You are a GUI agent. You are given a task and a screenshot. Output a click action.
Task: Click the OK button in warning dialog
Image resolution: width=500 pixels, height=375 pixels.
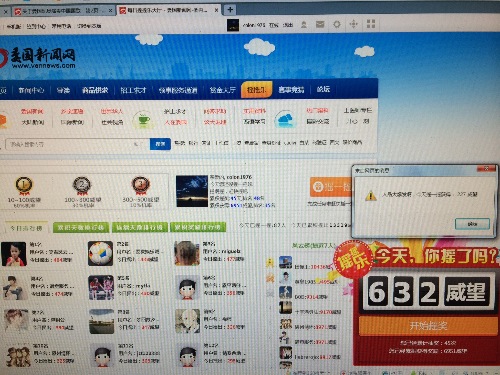(x=472, y=224)
